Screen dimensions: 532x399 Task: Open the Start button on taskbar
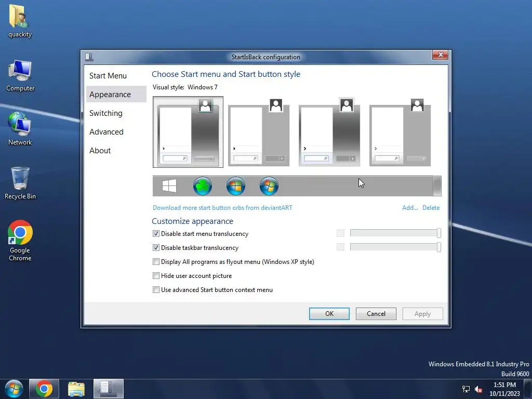(x=14, y=389)
